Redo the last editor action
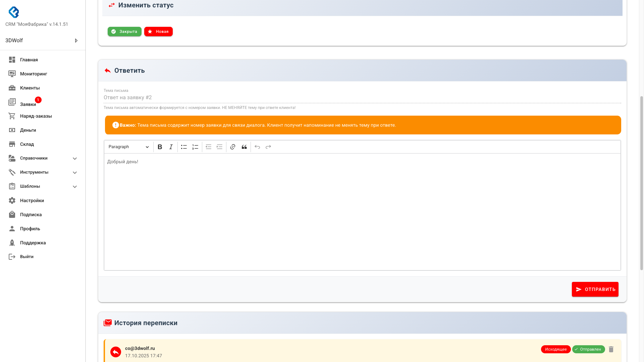This screenshot has width=644, height=362. coord(268,147)
